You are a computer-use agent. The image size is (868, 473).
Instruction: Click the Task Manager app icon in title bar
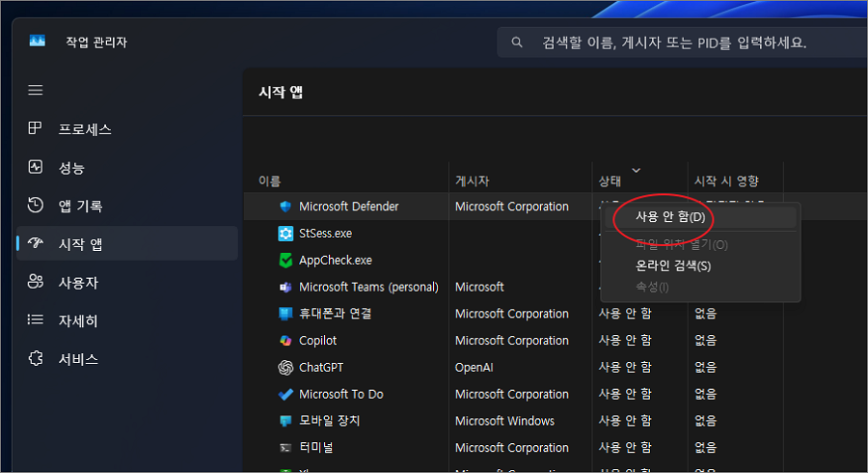tap(37, 41)
